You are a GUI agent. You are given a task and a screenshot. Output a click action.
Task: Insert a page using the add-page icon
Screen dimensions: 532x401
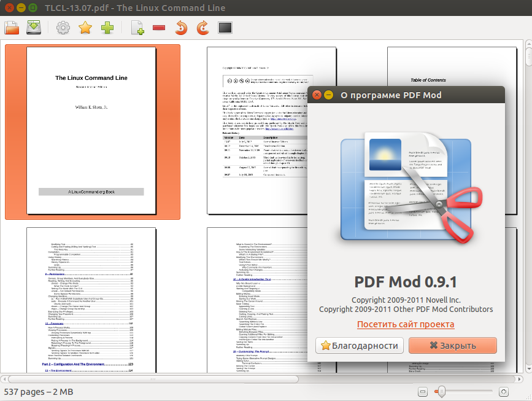coord(136,27)
